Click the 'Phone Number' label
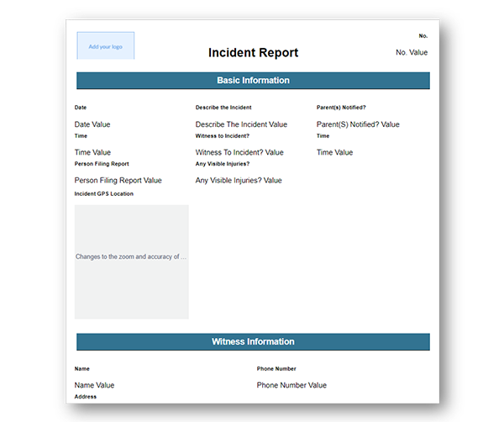The width and height of the screenshot is (504, 422). tap(276, 369)
